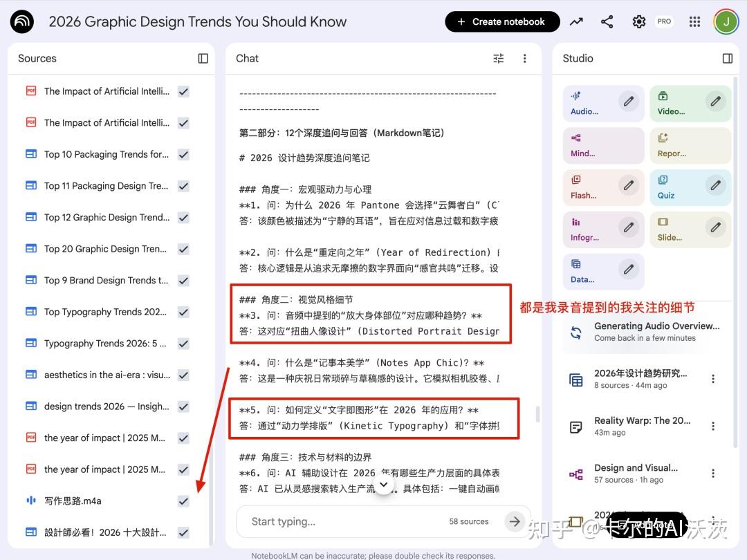The image size is (747, 560).
Task: Open more options for Reality Warp note
Action: pyautogui.click(x=713, y=427)
